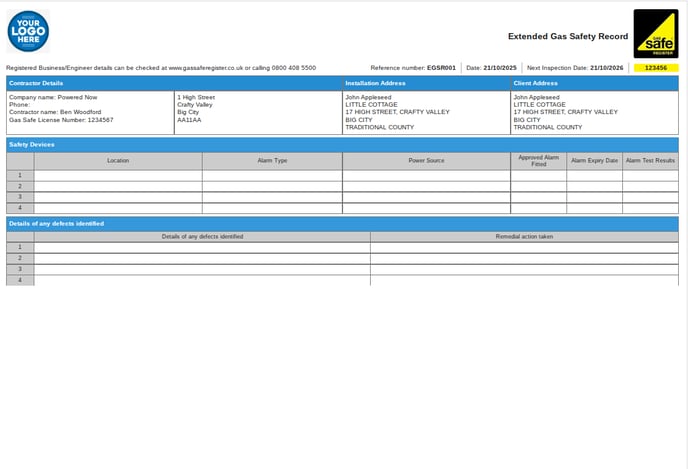Click the Extended Gas Safety Record title

[x=567, y=36]
